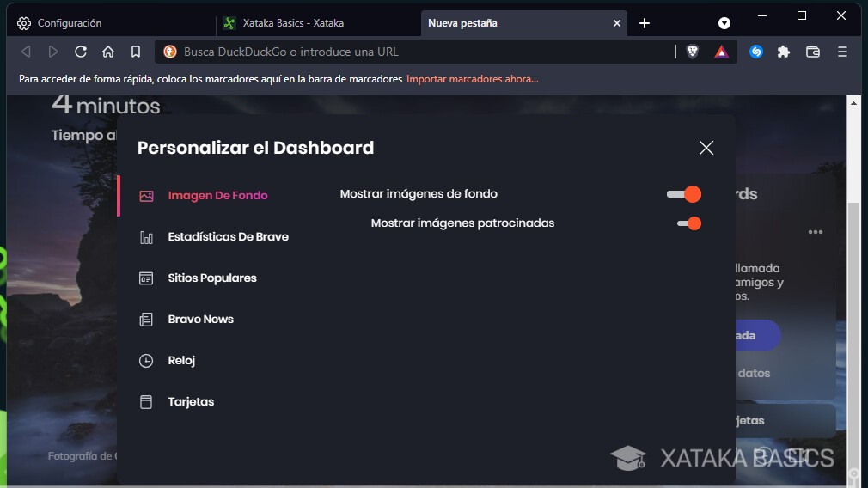This screenshot has width=868, height=488.
Task: Open the browser hamburger menu
Action: (x=842, y=52)
